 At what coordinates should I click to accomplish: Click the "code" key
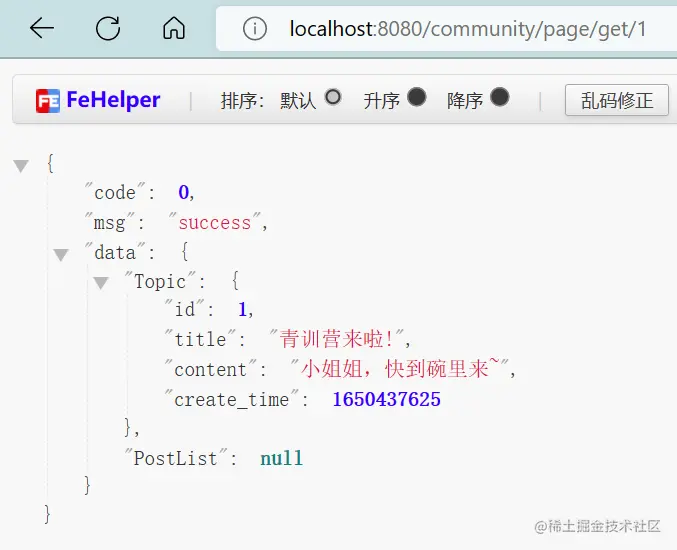[x=115, y=193]
